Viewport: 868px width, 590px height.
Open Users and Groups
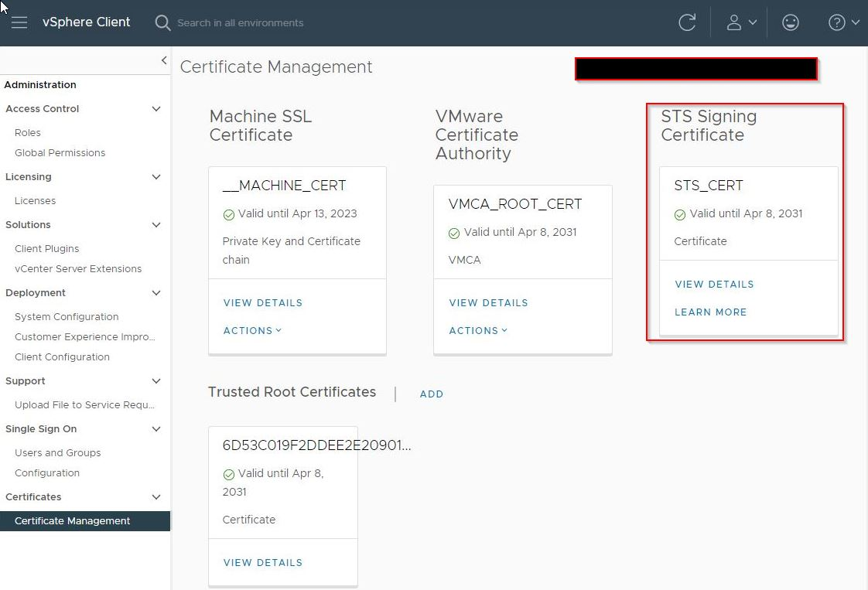[x=57, y=452]
